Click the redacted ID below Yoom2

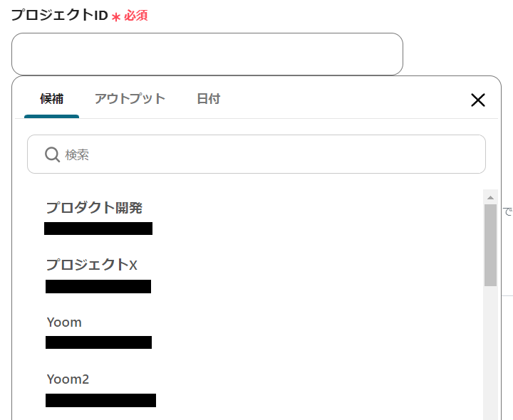point(100,400)
